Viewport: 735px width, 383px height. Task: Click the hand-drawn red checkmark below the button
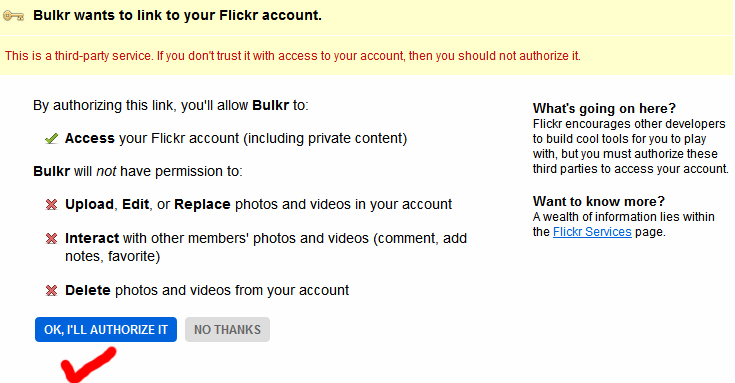(89, 365)
